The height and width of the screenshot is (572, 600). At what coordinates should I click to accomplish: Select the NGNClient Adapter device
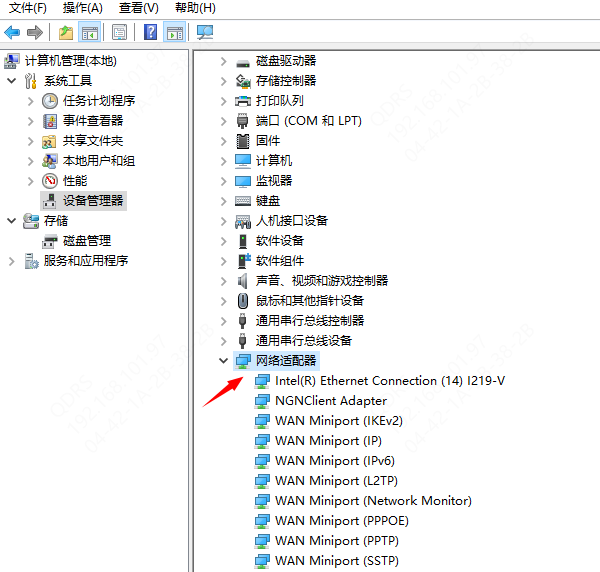pyautogui.click(x=330, y=400)
